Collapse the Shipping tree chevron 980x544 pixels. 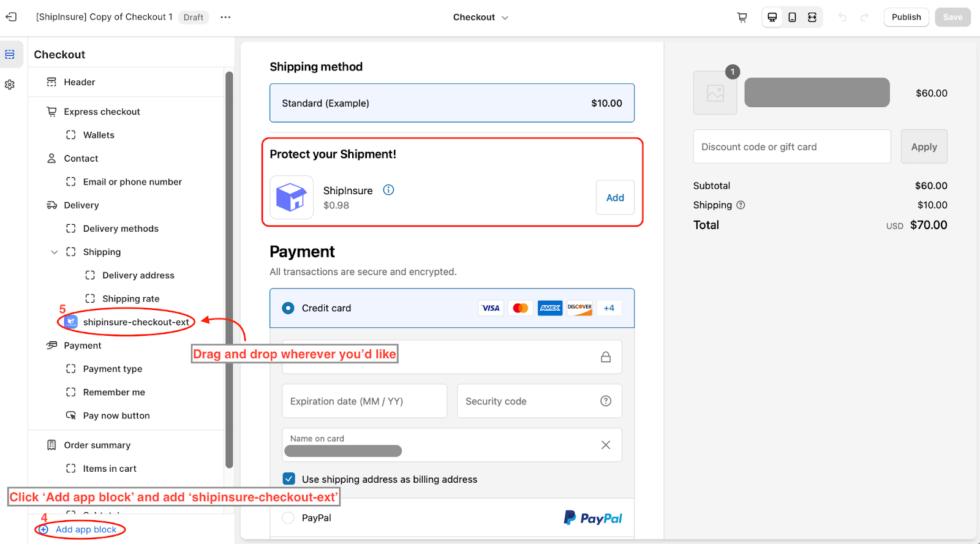point(55,252)
